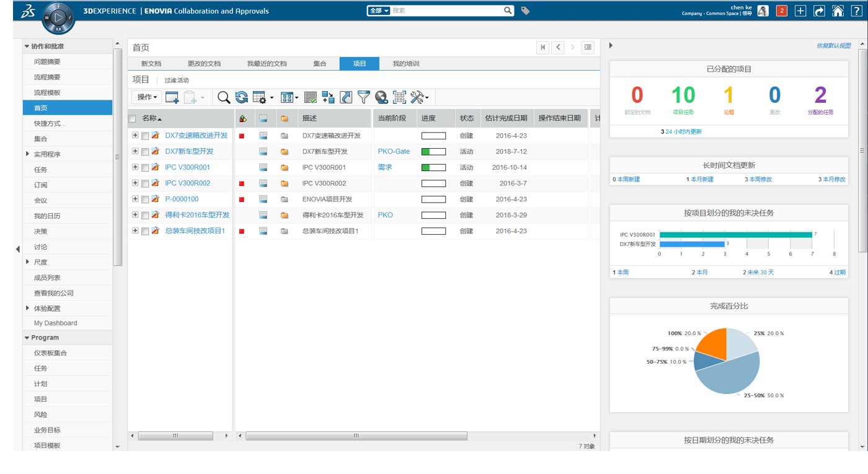Click the help question mark icon
The height and width of the screenshot is (474, 868).
tap(856, 11)
